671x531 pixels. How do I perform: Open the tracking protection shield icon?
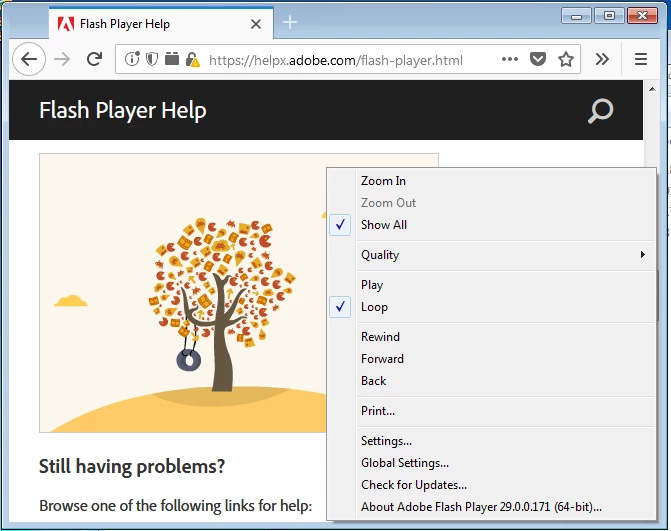pyautogui.click(x=152, y=59)
